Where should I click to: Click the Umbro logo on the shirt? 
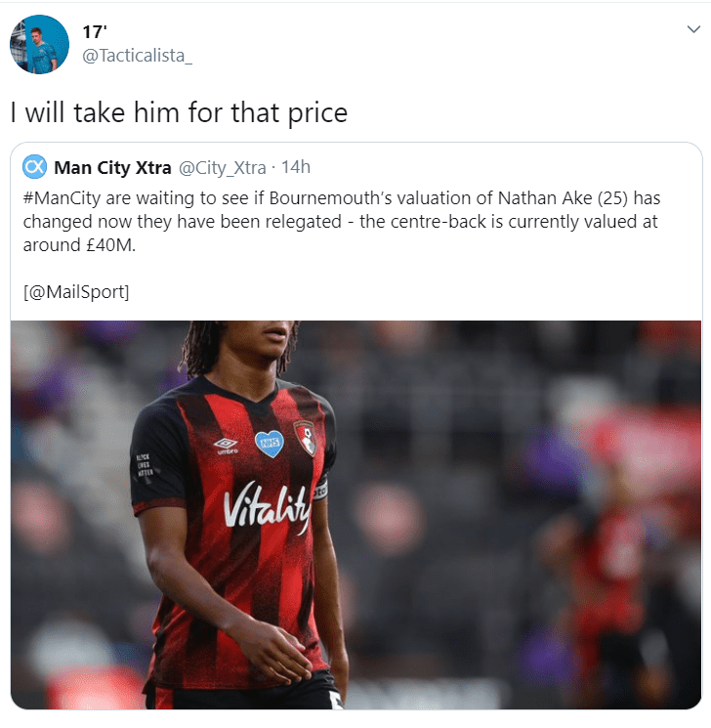[x=227, y=446]
